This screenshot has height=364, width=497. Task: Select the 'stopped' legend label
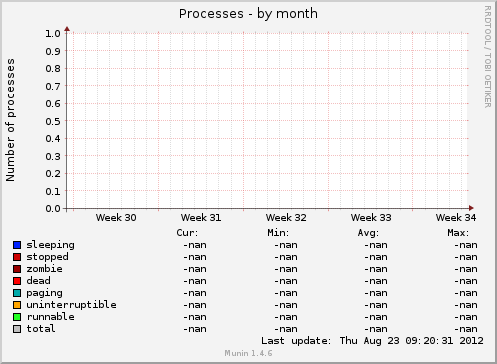click(x=47, y=257)
